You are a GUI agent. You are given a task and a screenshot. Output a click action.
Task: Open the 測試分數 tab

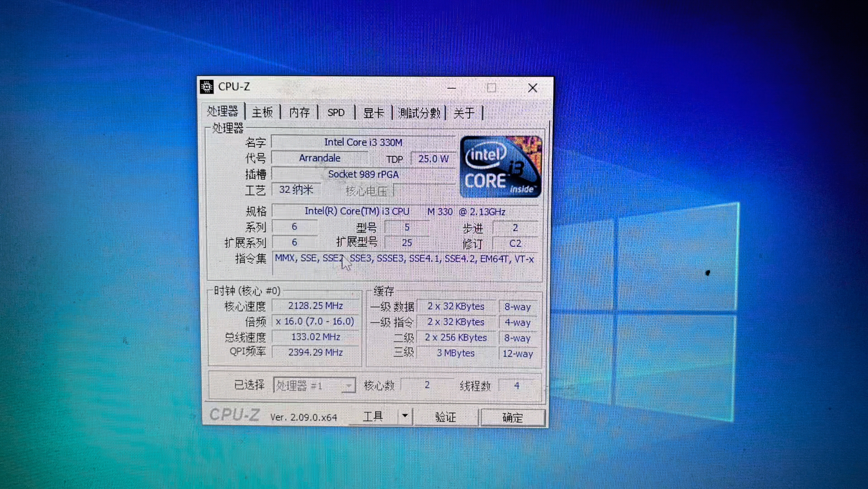419,113
